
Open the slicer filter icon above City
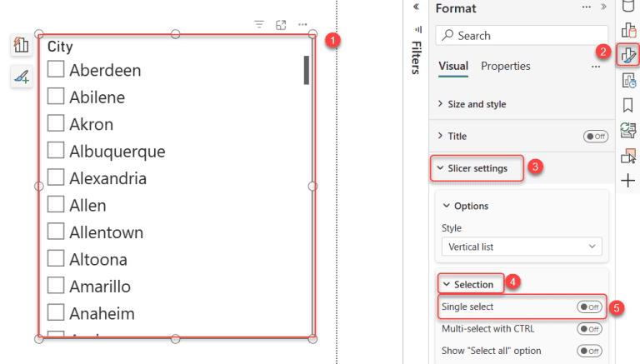(x=259, y=25)
